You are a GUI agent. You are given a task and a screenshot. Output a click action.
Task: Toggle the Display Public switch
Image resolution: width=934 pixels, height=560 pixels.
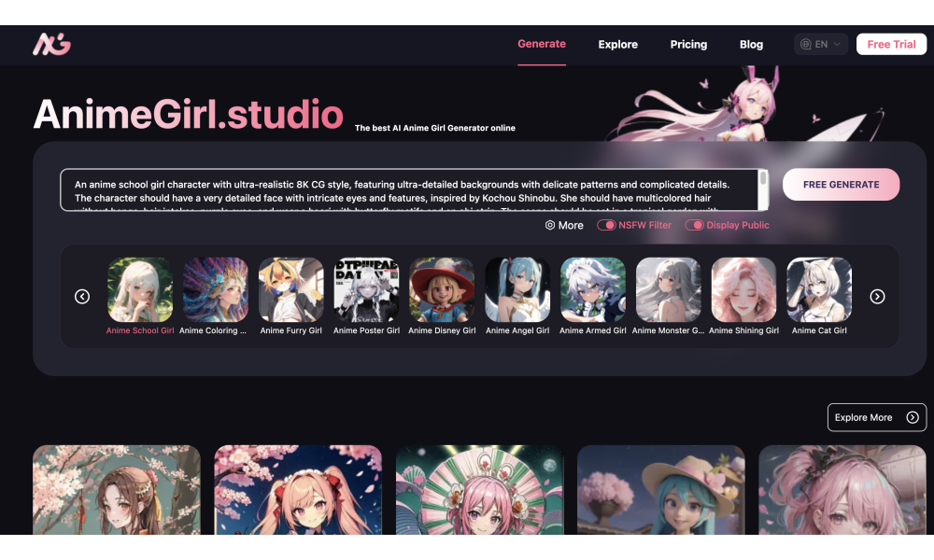click(x=695, y=225)
